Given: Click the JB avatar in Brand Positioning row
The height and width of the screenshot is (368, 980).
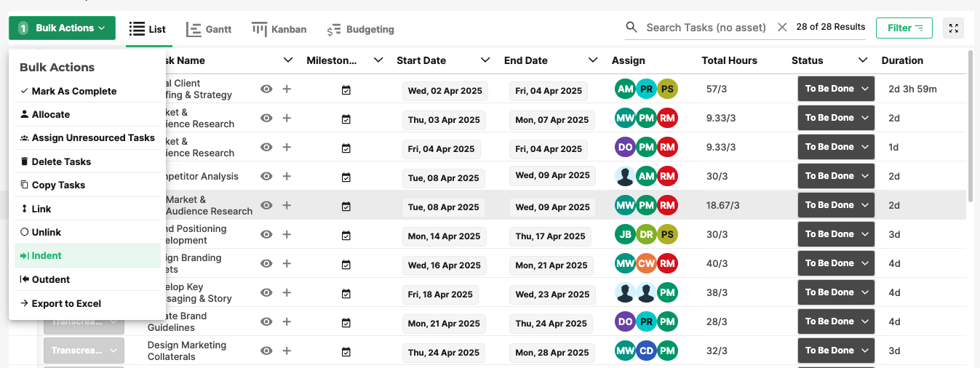Looking at the screenshot, I should click(x=625, y=235).
